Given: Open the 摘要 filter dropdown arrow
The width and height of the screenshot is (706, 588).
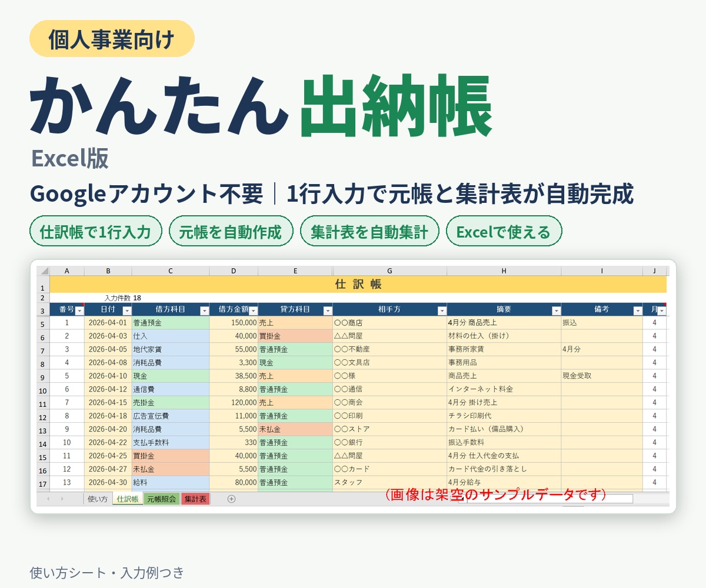Looking at the screenshot, I should tap(556, 310).
